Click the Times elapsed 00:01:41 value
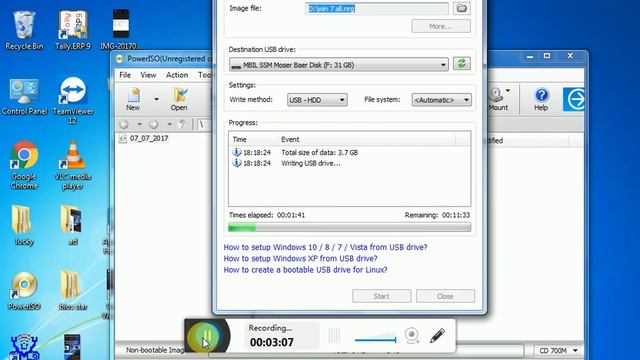This screenshot has width=640, height=360. coord(291,215)
